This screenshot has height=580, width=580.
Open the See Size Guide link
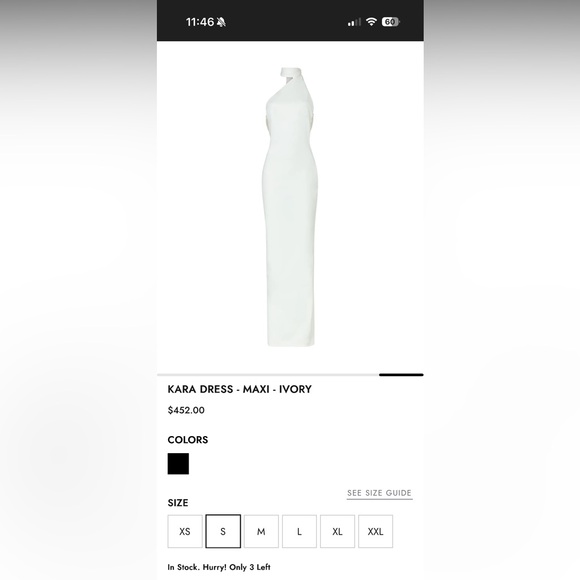coord(380,493)
